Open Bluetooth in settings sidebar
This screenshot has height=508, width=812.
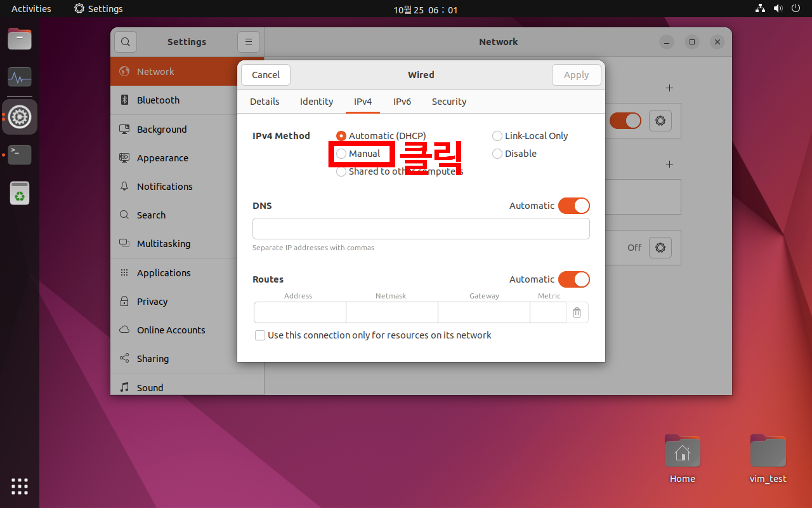[x=158, y=100]
